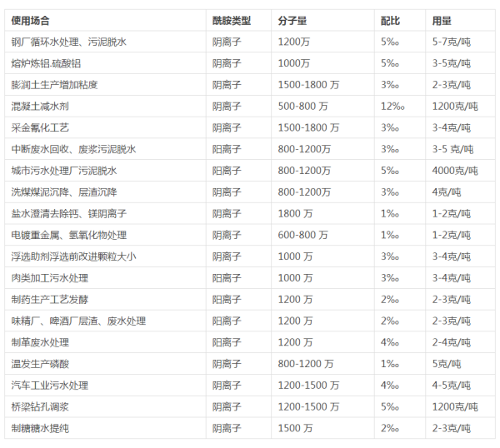500x448 pixels.
Task: Click the 制革废水处理 row label
Action: click(38, 342)
